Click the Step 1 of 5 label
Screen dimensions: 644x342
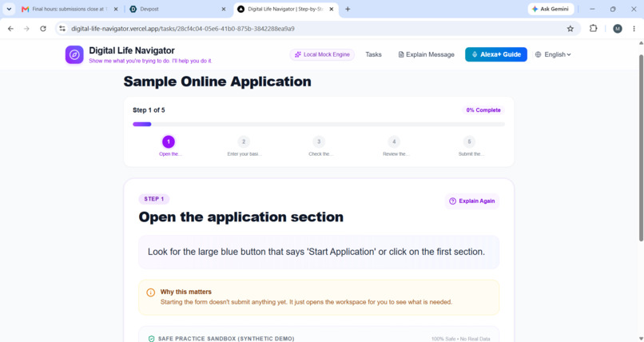[149, 110]
